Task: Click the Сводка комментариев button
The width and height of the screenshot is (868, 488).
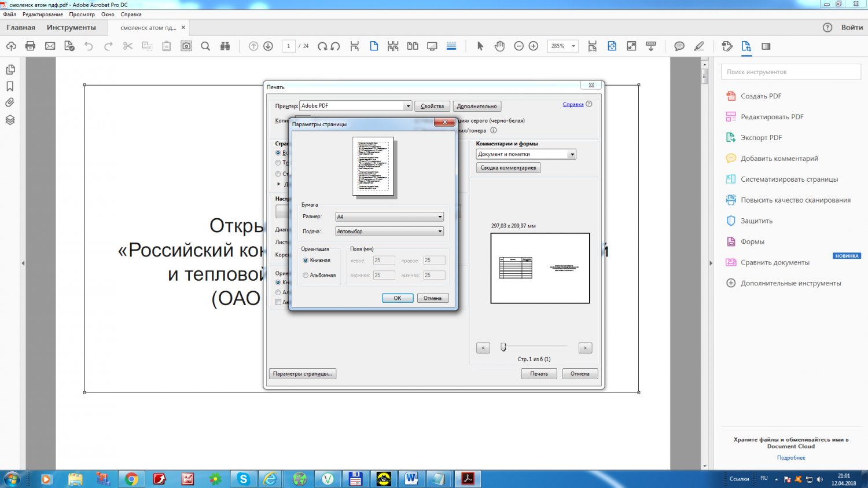Action: [x=508, y=168]
